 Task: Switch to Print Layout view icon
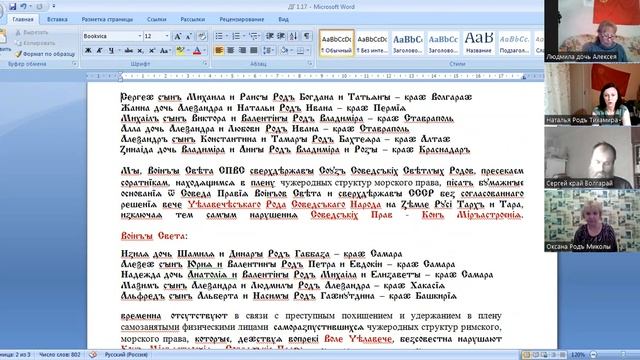[526, 355]
